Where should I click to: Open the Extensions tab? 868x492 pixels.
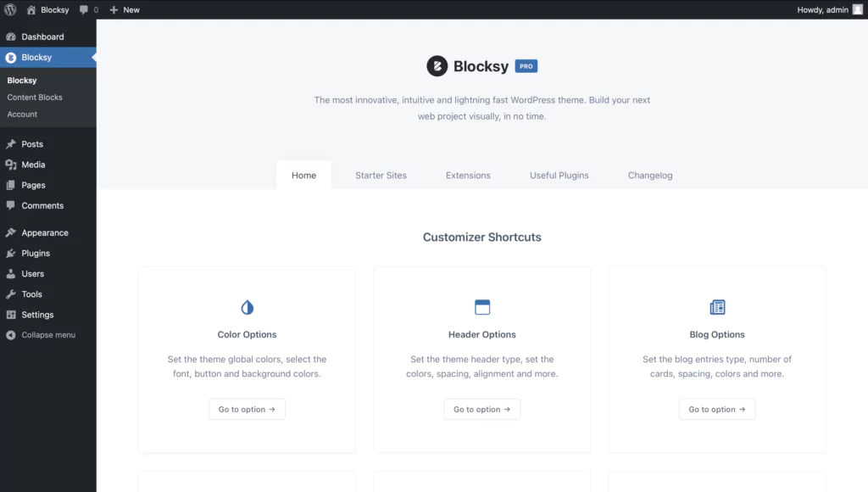[x=467, y=175]
